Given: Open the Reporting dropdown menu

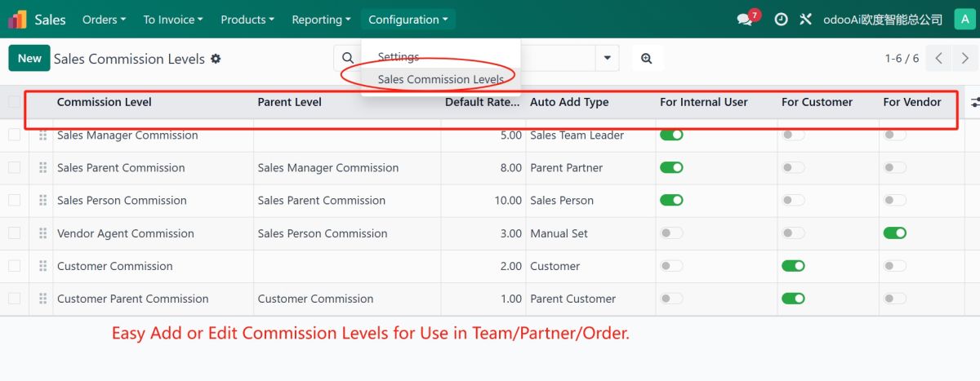Looking at the screenshot, I should (321, 20).
